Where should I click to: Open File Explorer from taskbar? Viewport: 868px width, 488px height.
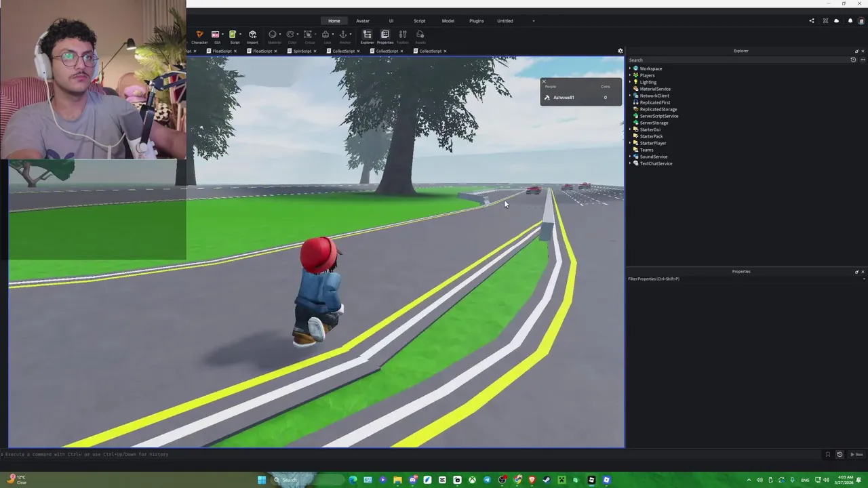pos(397,480)
